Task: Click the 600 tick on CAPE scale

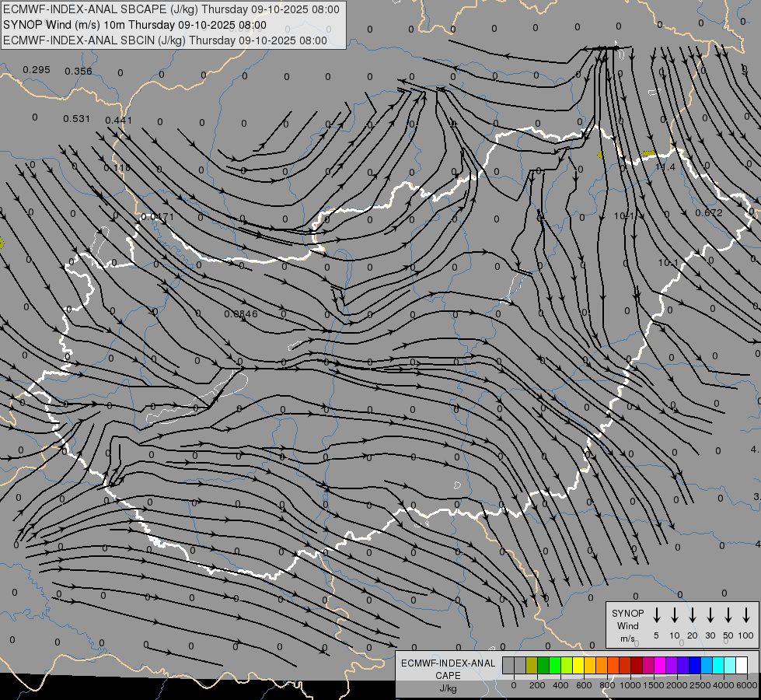Action: [584, 685]
